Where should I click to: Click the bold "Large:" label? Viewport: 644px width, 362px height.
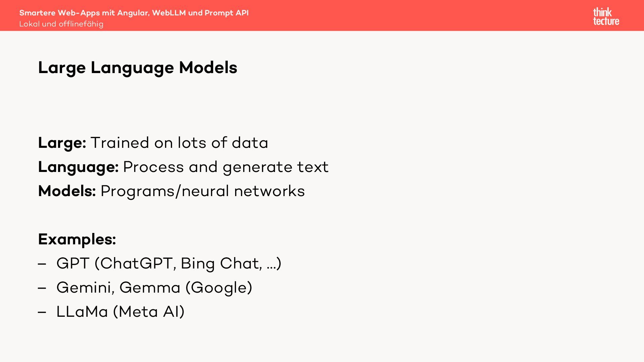[62, 143]
